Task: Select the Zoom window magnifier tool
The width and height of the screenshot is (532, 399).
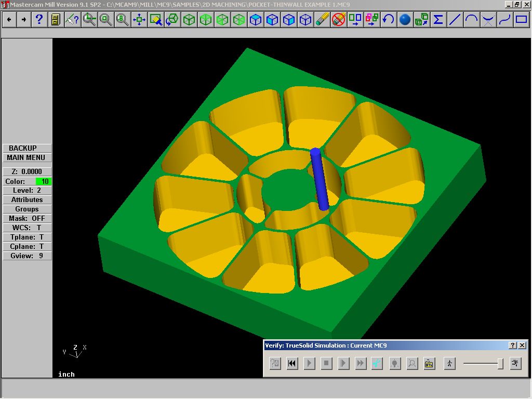Action: [89, 20]
